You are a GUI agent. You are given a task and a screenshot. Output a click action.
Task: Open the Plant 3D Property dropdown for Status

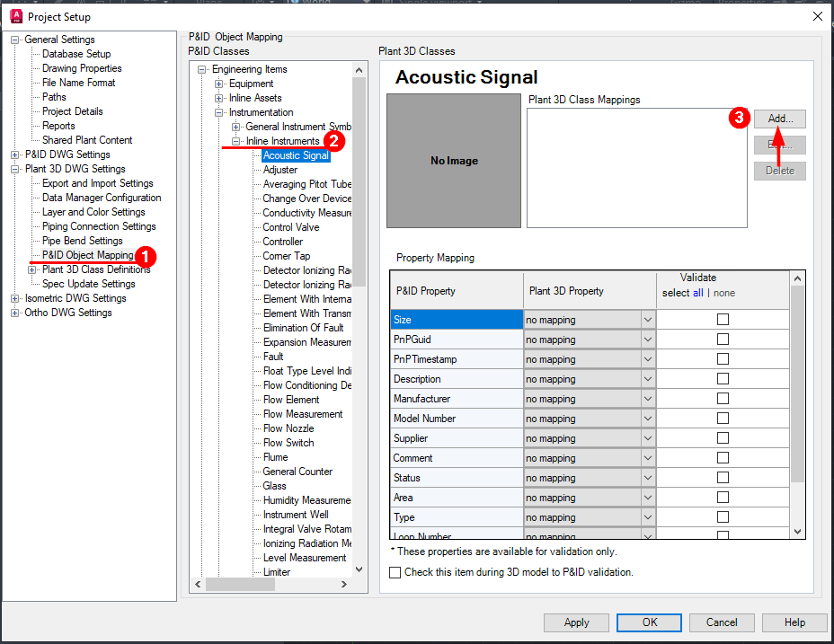point(646,477)
